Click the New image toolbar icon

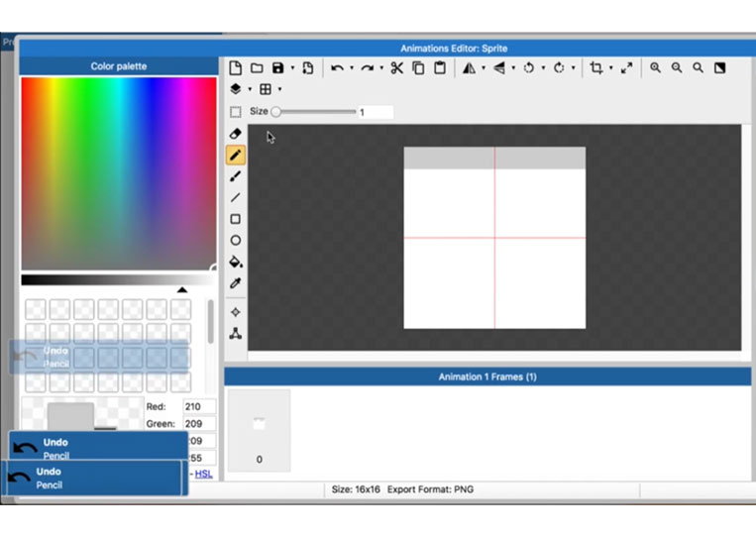pyautogui.click(x=235, y=68)
